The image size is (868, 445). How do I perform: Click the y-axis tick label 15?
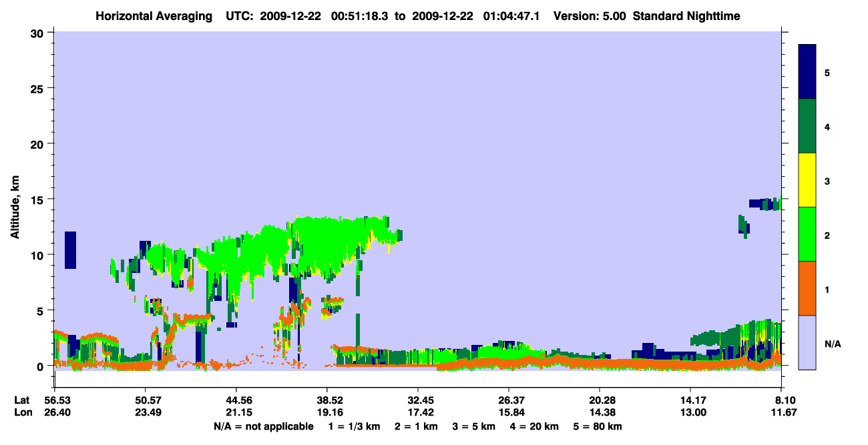39,199
